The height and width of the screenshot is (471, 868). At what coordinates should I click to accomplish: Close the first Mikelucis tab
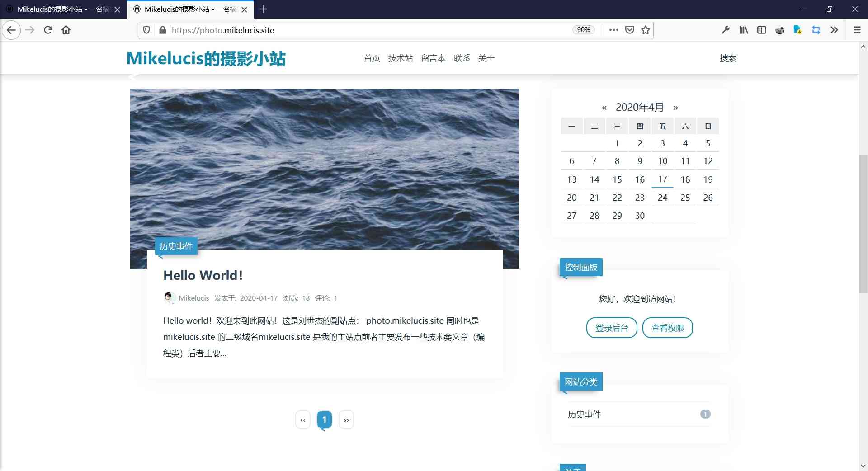[x=117, y=9]
